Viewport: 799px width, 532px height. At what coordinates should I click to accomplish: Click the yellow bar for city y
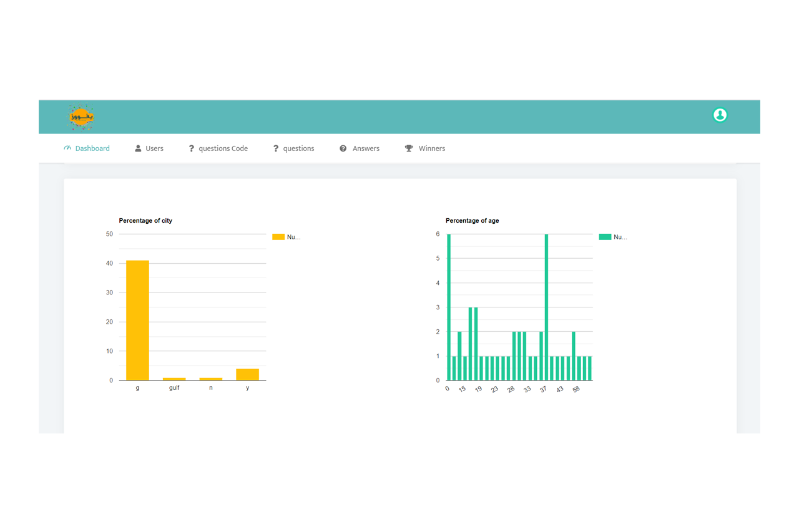pos(247,374)
